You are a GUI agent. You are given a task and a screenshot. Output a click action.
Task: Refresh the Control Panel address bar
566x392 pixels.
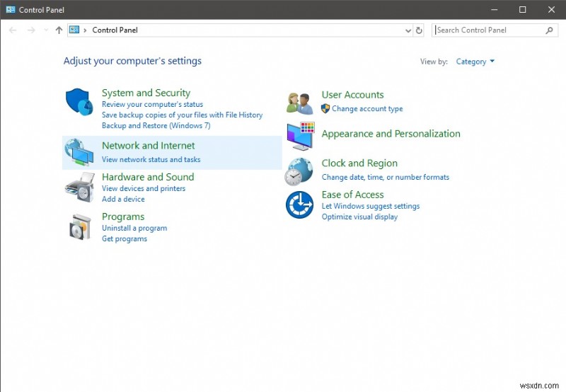(419, 30)
